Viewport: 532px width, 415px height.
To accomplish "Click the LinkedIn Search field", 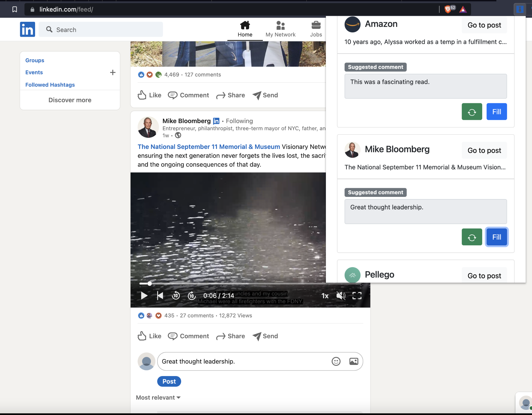I will pyautogui.click(x=101, y=30).
